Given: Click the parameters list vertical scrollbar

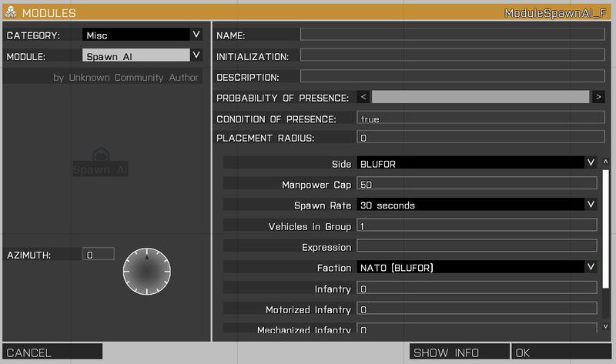Looking at the screenshot, I should [606, 231].
